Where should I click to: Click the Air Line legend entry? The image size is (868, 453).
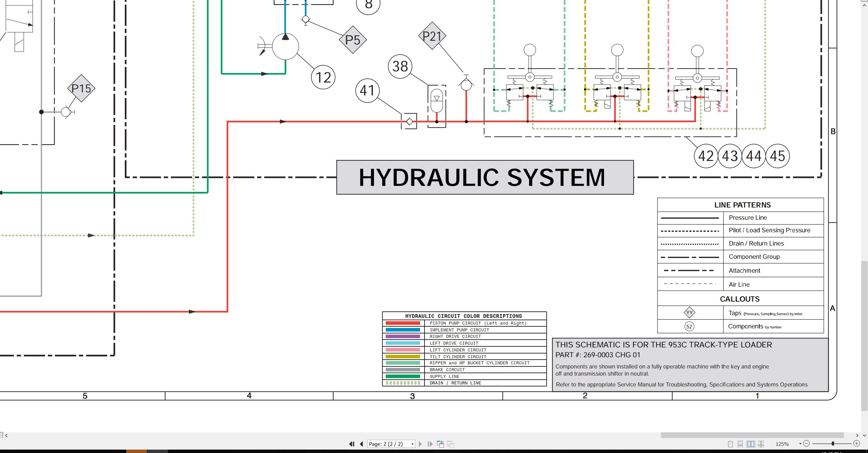(740, 284)
